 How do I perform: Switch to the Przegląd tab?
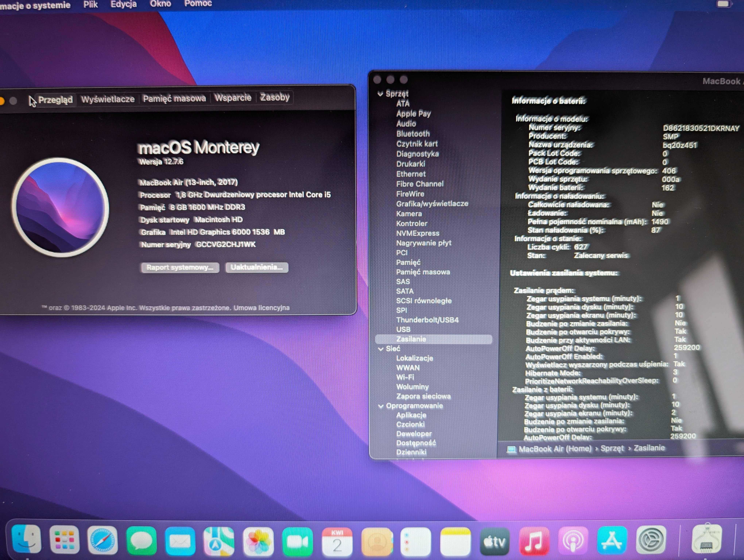pos(55,100)
